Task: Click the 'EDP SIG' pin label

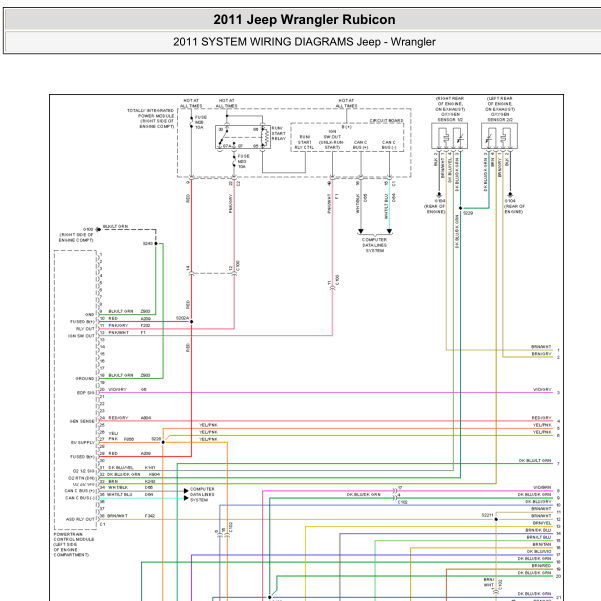Action: point(85,392)
